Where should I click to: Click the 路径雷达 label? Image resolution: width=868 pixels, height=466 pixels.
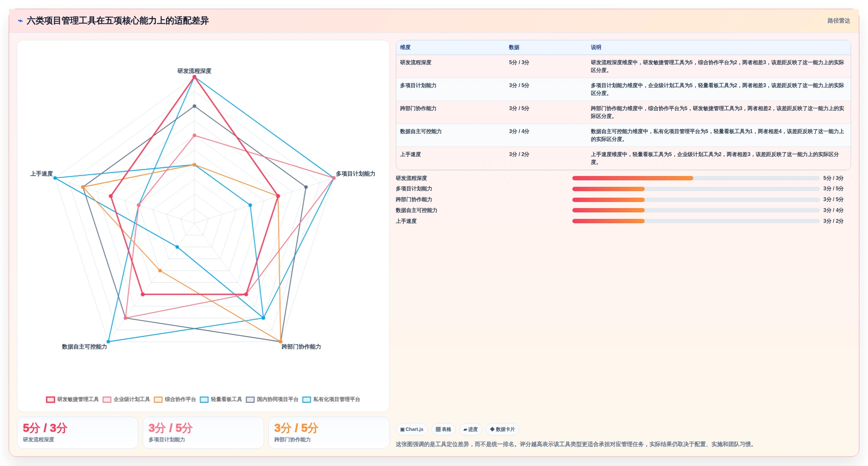(x=839, y=21)
